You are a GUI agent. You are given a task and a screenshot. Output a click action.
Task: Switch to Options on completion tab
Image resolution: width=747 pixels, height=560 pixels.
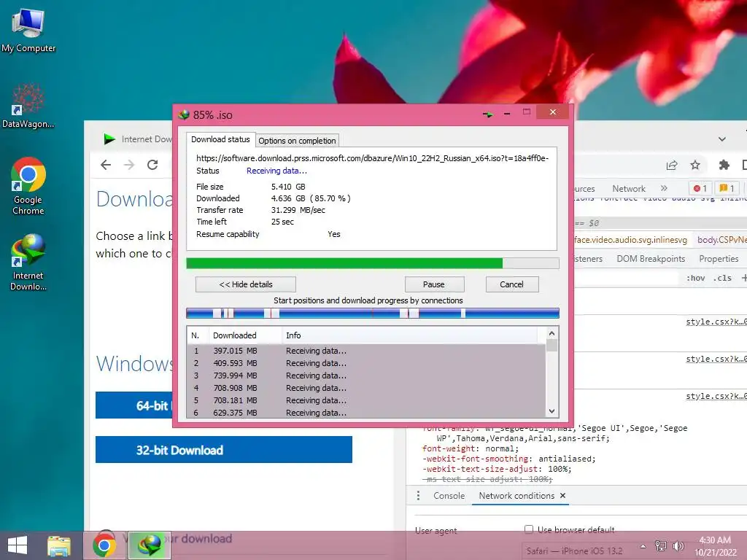(x=298, y=141)
